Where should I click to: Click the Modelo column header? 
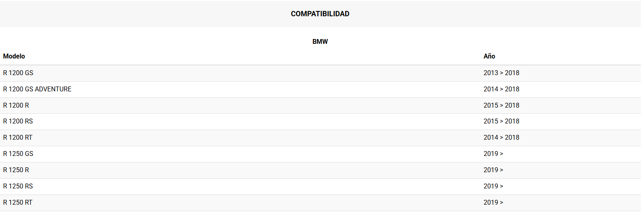click(x=14, y=56)
